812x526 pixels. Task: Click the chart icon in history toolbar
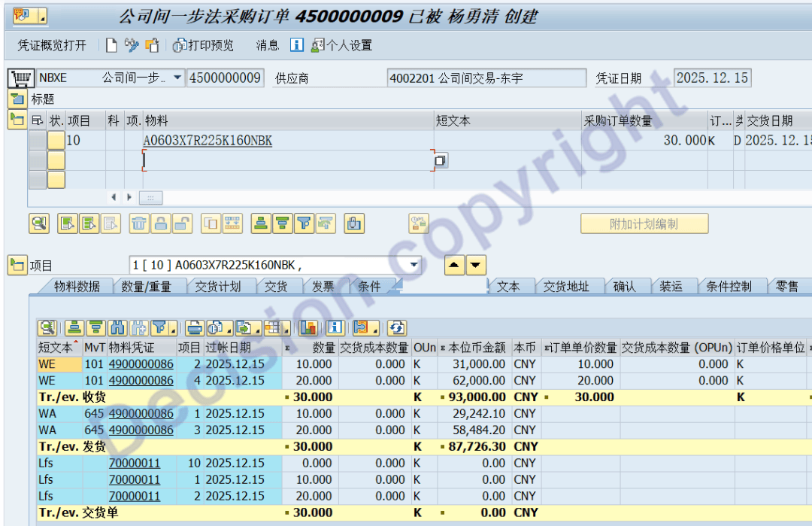(308, 327)
